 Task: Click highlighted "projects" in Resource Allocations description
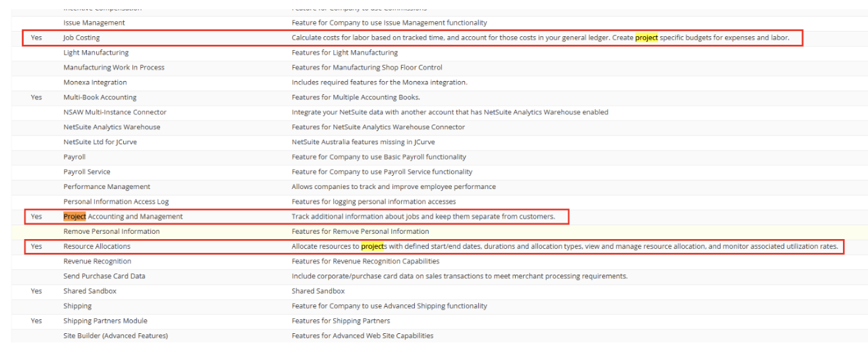point(373,246)
